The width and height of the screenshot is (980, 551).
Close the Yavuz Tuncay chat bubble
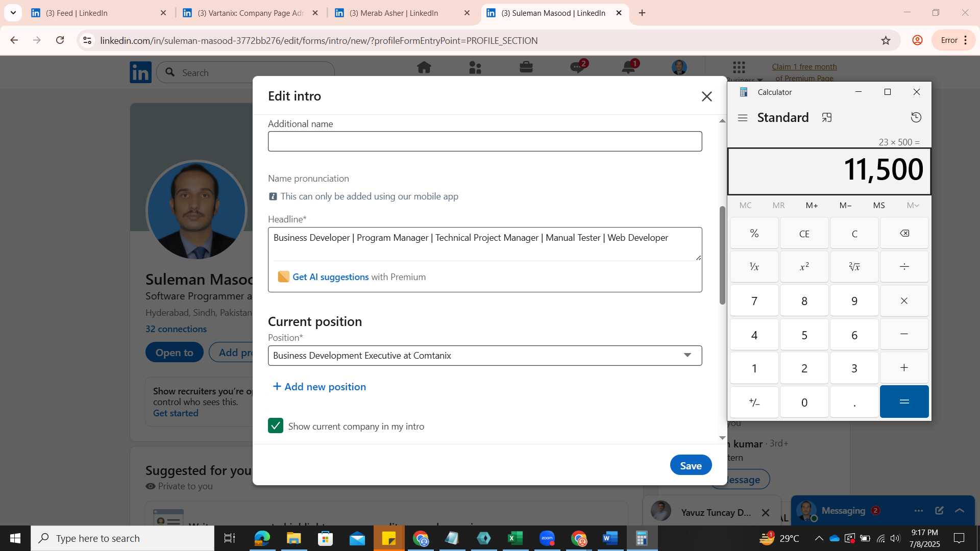tap(765, 513)
